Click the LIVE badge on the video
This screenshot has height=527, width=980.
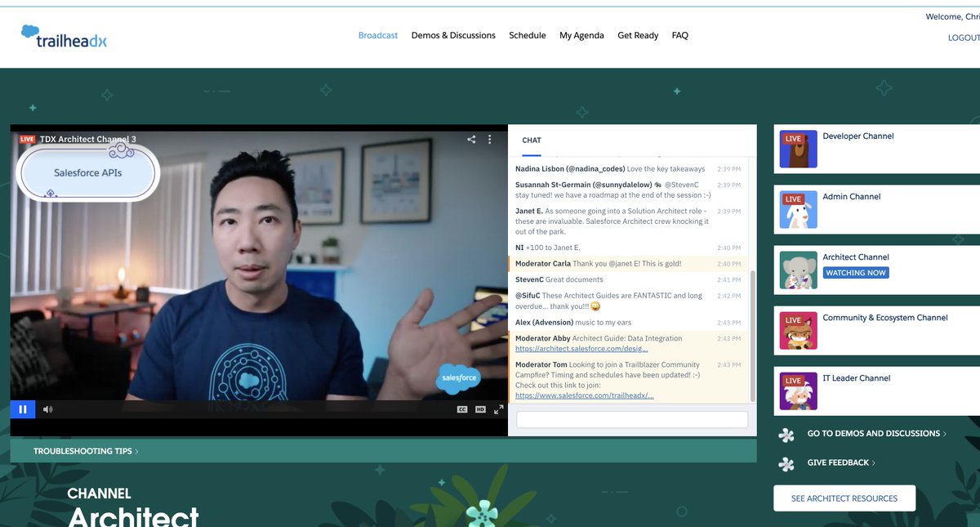click(27, 139)
